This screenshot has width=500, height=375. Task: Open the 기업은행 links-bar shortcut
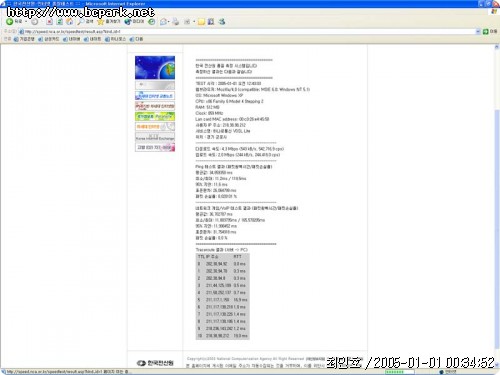24,39
